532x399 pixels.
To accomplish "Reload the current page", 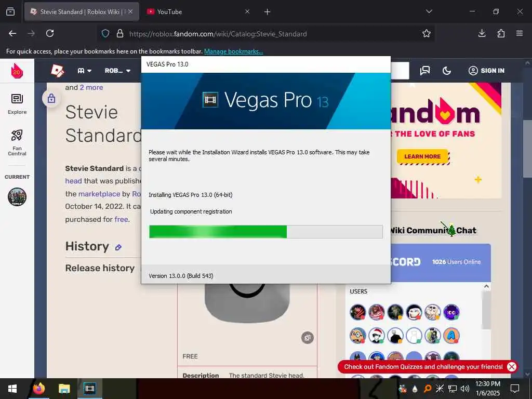I will point(50,33).
